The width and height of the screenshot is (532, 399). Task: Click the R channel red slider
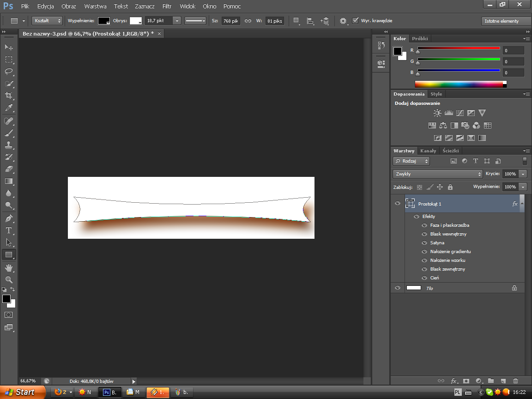459,48
